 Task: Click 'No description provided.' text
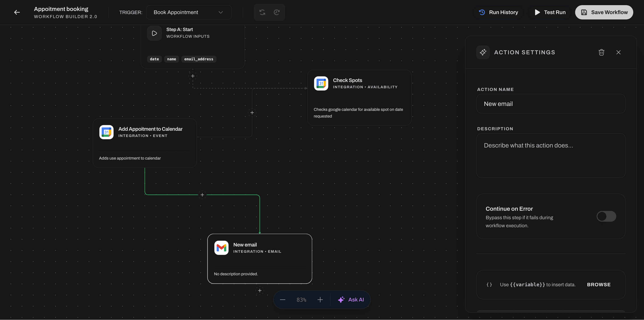click(236, 274)
